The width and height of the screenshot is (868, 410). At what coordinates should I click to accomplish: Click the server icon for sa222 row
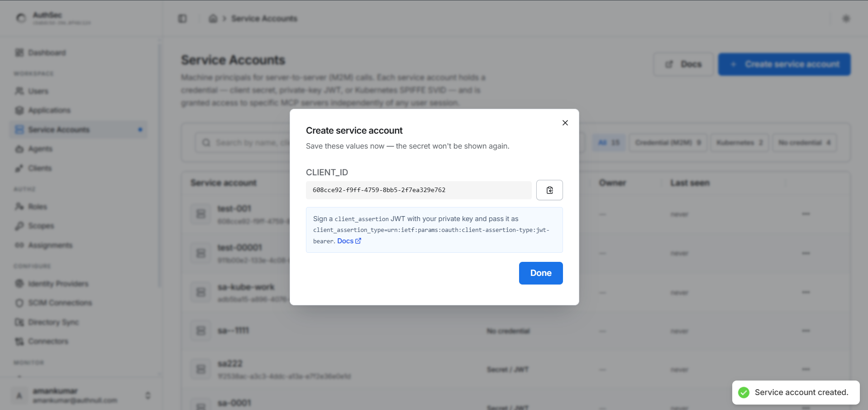click(201, 370)
